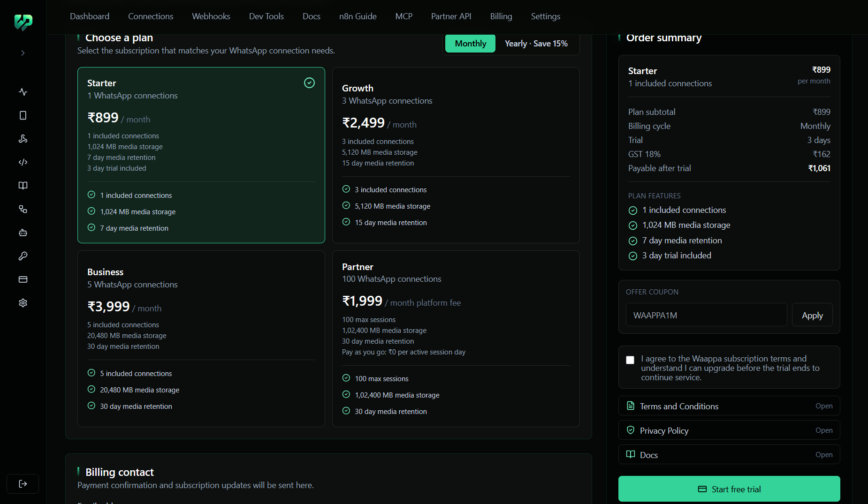Switch to Yearly billing, Save 15%
The image size is (868, 504).
pos(536,44)
